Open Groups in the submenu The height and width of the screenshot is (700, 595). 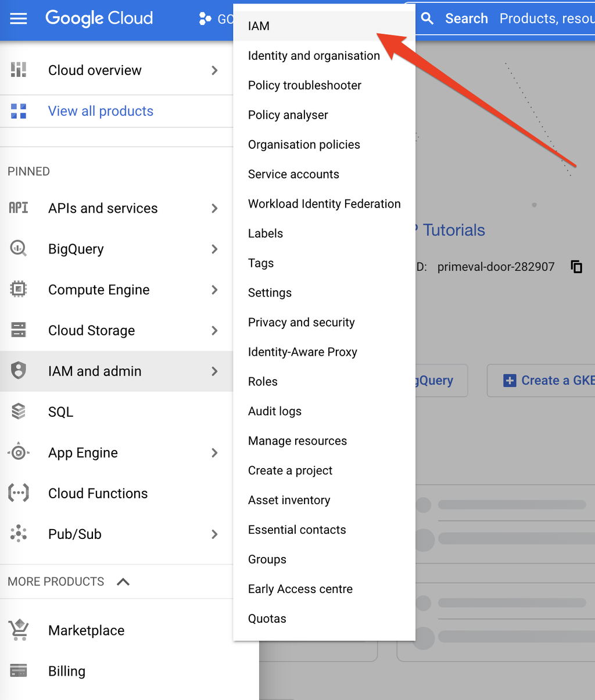coord(324,560)
